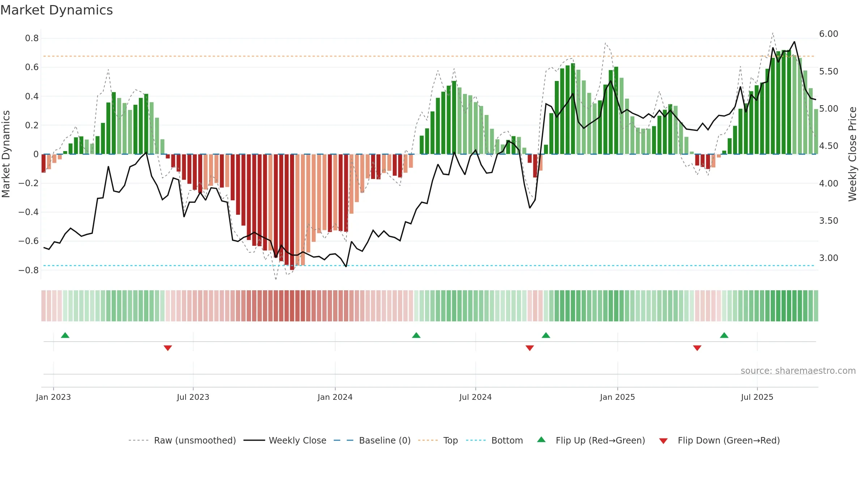Toggle the Raw (unsmoothed) legend entry
The width and height of the screenshot is (868, 488).
[x=182, y=440]
